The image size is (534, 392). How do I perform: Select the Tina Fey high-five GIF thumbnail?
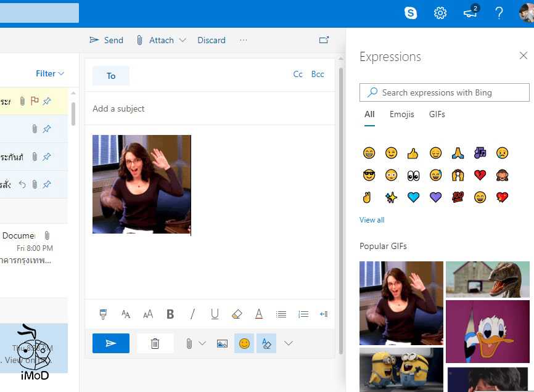[x=401, y=302]
